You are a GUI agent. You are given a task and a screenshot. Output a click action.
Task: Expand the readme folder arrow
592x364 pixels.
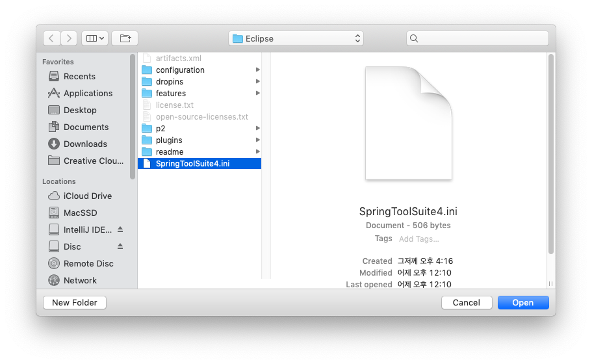(257, 151)
